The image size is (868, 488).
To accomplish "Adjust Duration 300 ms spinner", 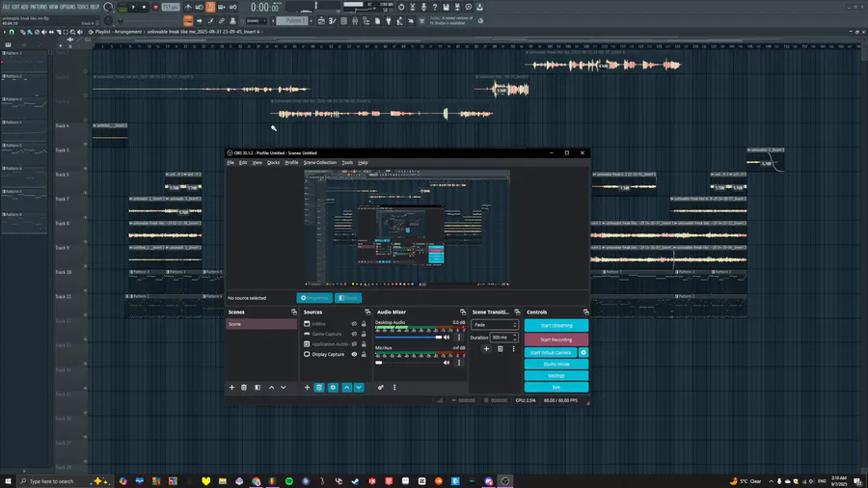I will click(504, 337).
